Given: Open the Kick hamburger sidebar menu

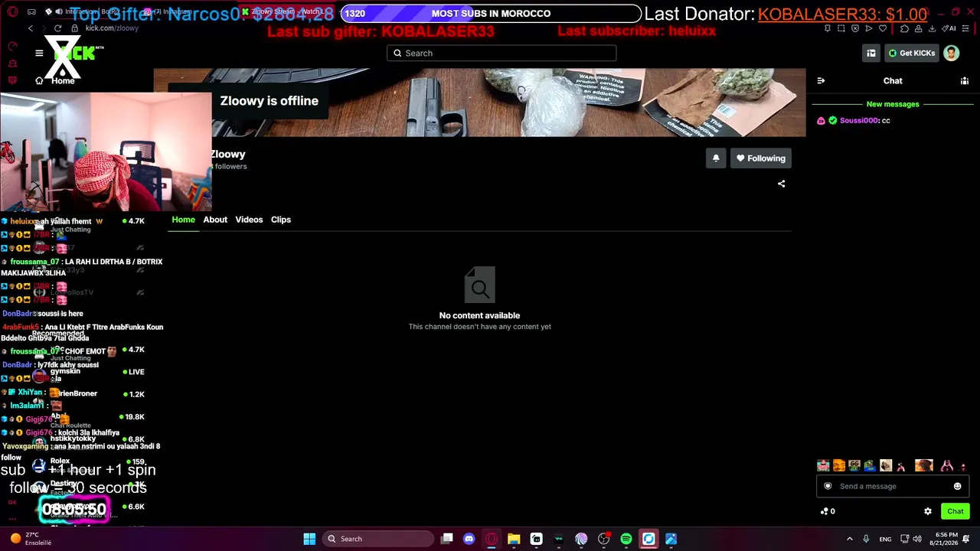Looking at the screenshot, I should click(39, 53).
